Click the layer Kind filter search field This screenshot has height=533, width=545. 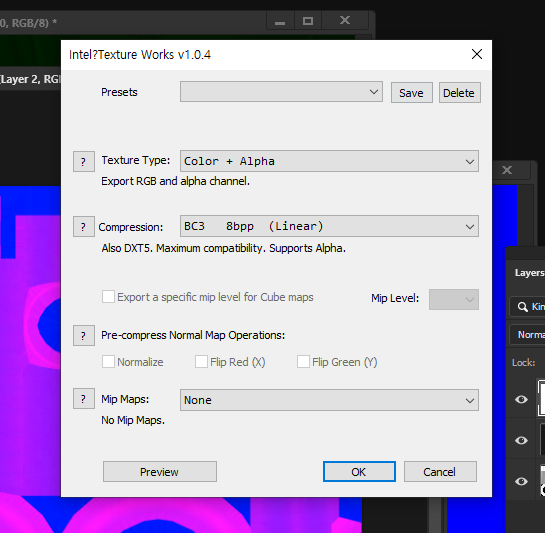pos(528,307)
